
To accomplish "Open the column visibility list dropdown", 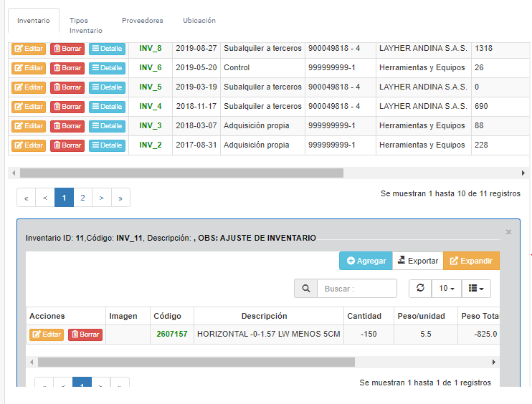I will coord(476,289).
